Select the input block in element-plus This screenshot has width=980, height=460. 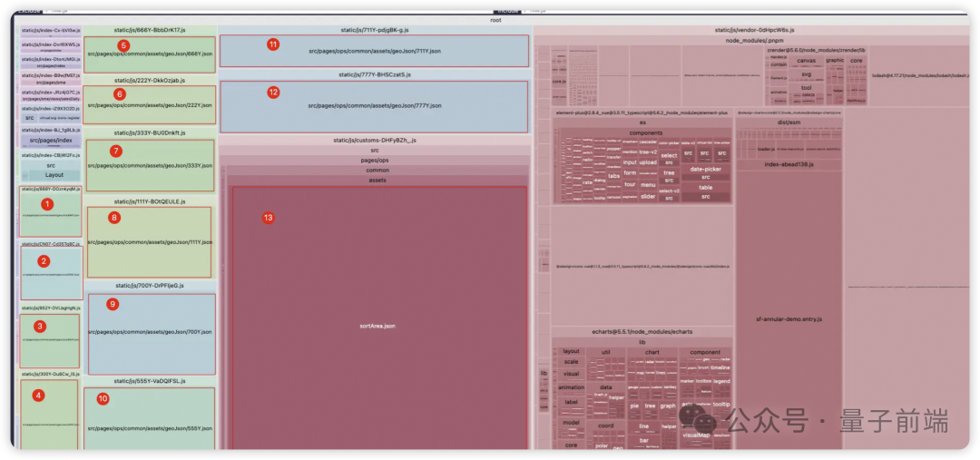tap(630, 162)
